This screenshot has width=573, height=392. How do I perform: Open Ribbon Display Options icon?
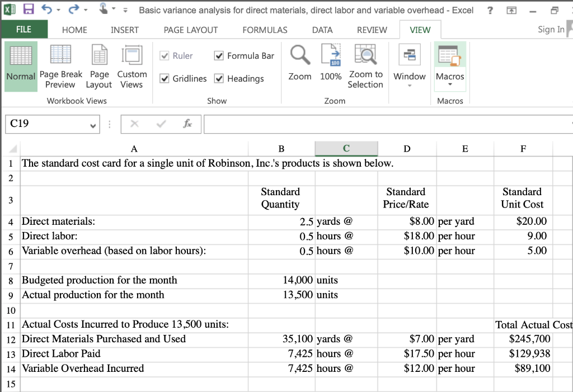coord(511,11)
